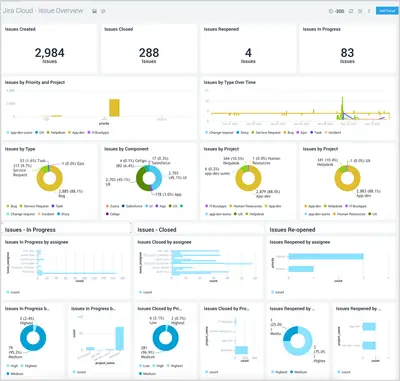Toggle Change request legend in Type Over Time chart

click(x=219, y=132)
